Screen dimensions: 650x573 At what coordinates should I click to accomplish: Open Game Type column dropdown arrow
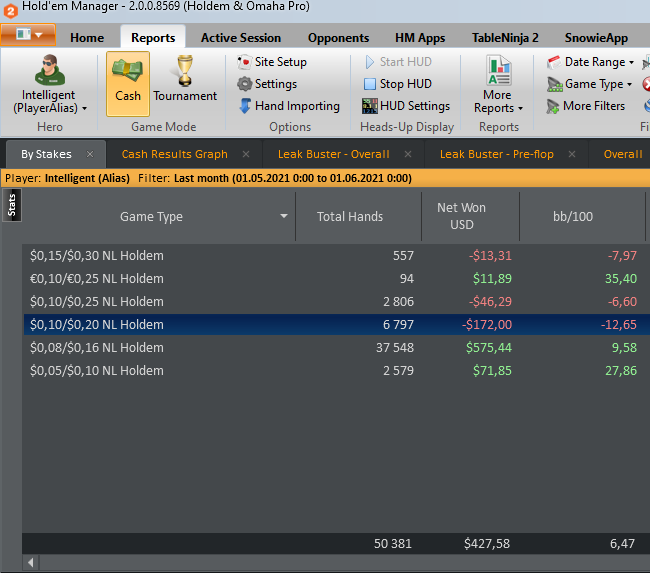click(x=284, y=216)
